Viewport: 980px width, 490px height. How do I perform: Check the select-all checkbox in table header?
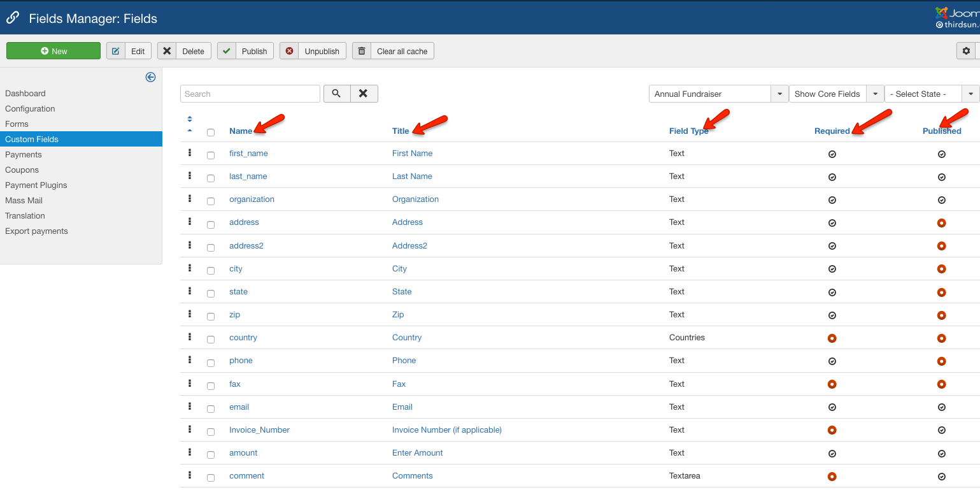click(x=211, y=133)
